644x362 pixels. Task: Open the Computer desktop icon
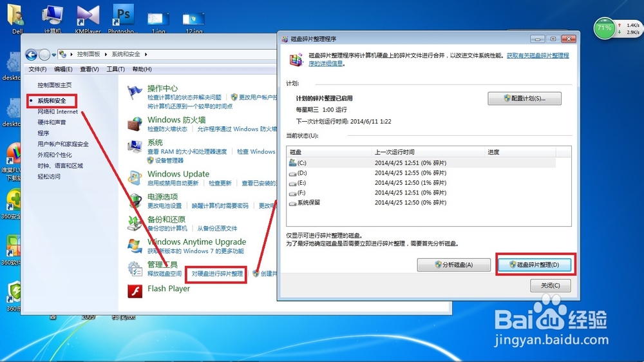pos(53,18)
